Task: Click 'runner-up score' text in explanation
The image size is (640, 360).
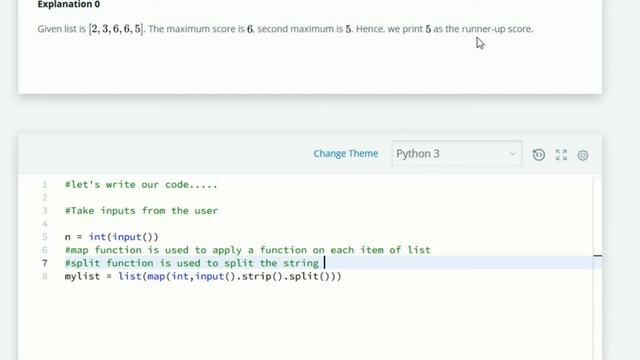Action: [x=497, y=29]
